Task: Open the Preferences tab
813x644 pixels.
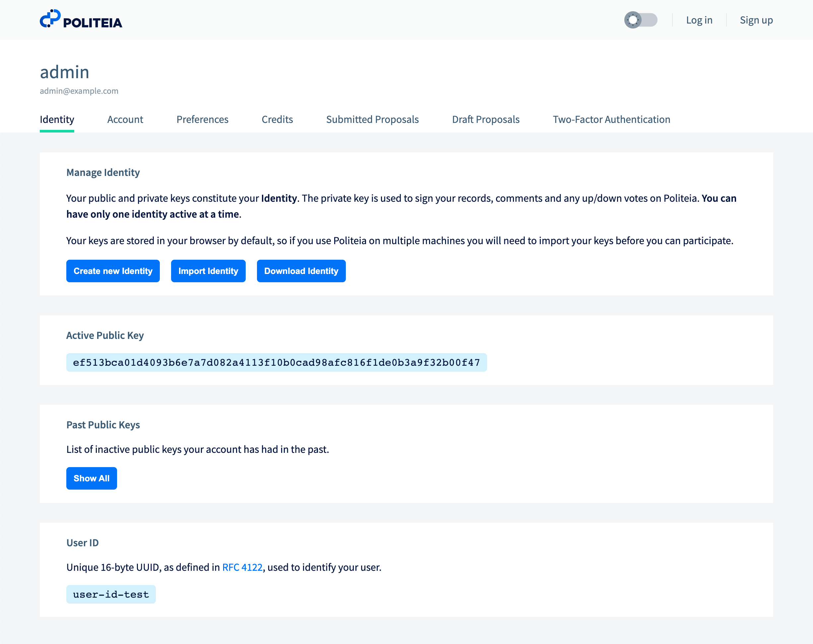Action: coord(202,120)
